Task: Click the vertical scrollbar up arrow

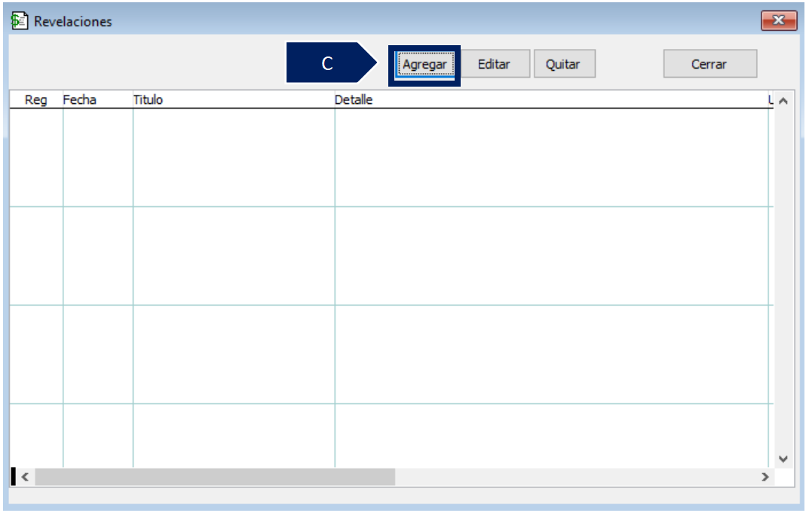Action: tap(783, 101)
